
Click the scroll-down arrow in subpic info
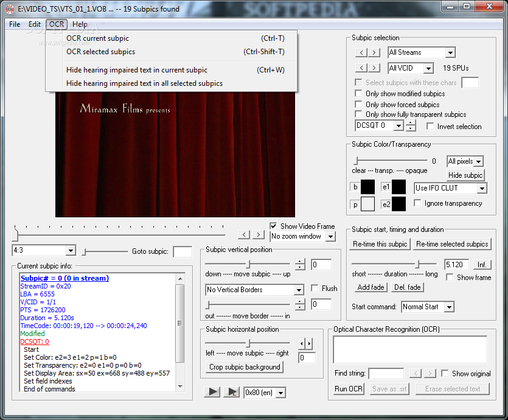(x=180, y=387)
